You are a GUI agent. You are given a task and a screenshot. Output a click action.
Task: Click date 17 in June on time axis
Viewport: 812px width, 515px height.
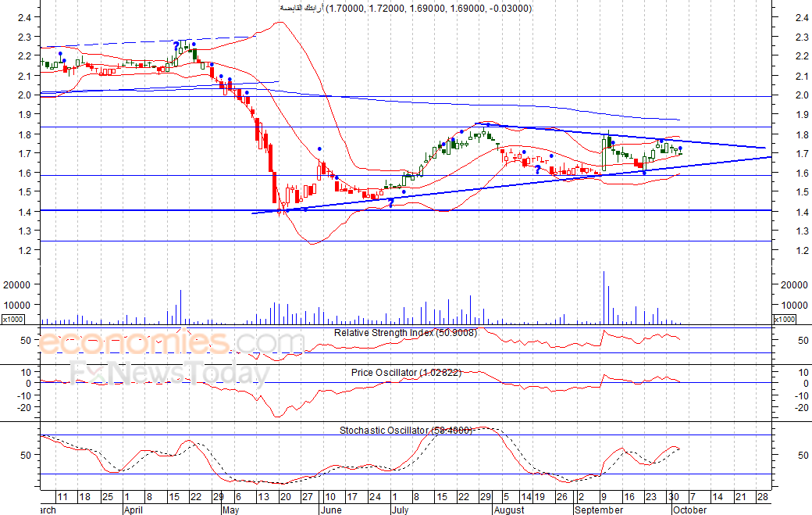[x=352, y=497]
